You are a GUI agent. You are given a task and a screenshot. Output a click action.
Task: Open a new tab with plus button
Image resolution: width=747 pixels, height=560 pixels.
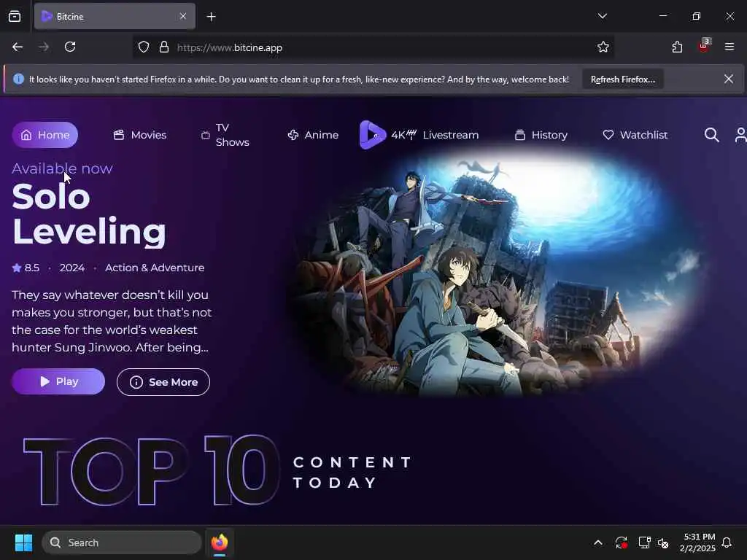click(x=211, y=17)
